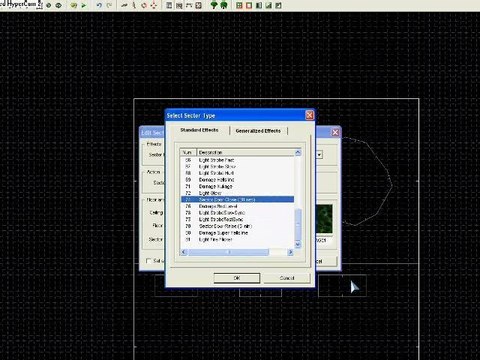Click the green play arrow toolbar icon
The image size is (480, 360).
coord(84,5)
